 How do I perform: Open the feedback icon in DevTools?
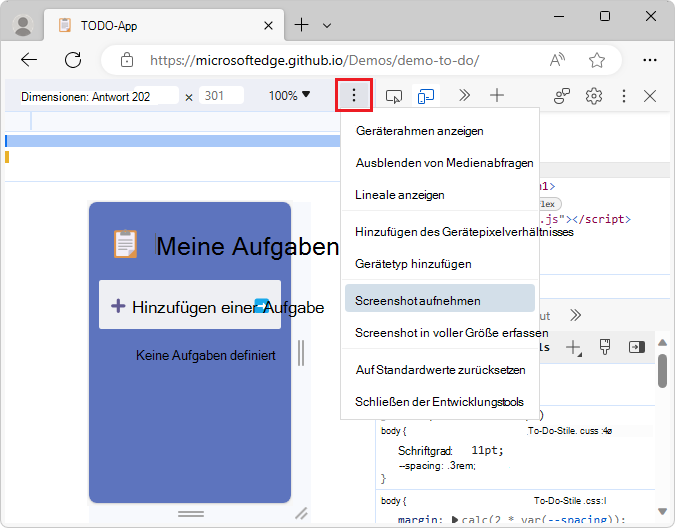click(562, 96)
